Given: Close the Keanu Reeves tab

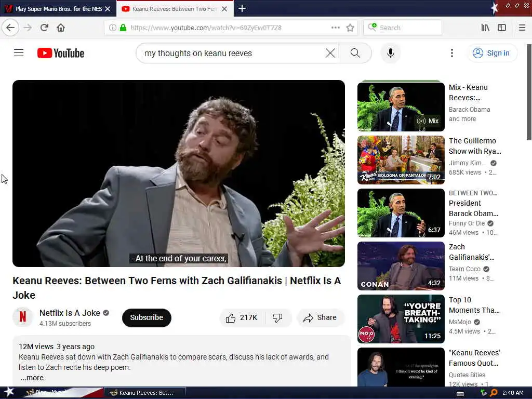Looking at the screenshot, I should tap(224, 9).
